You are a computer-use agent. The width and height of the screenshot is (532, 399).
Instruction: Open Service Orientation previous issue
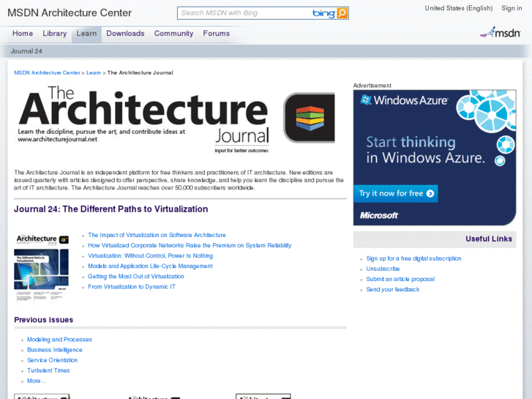[x=52, y=360]
